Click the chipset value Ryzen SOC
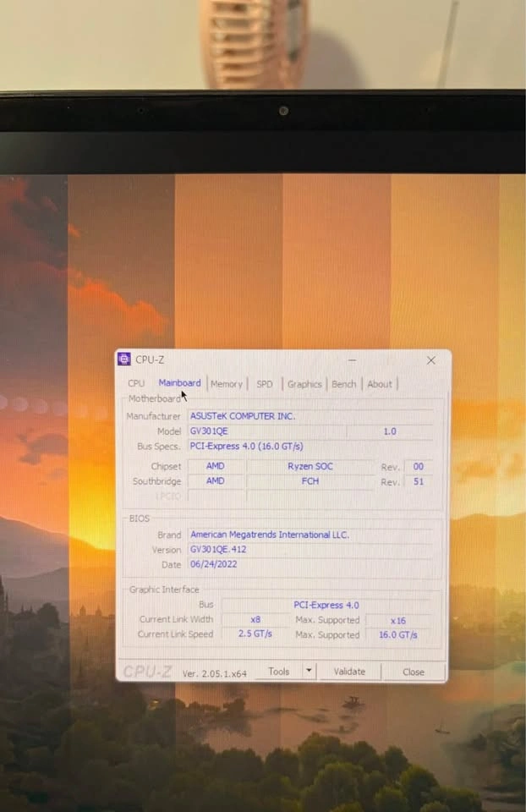 [310, 466]
